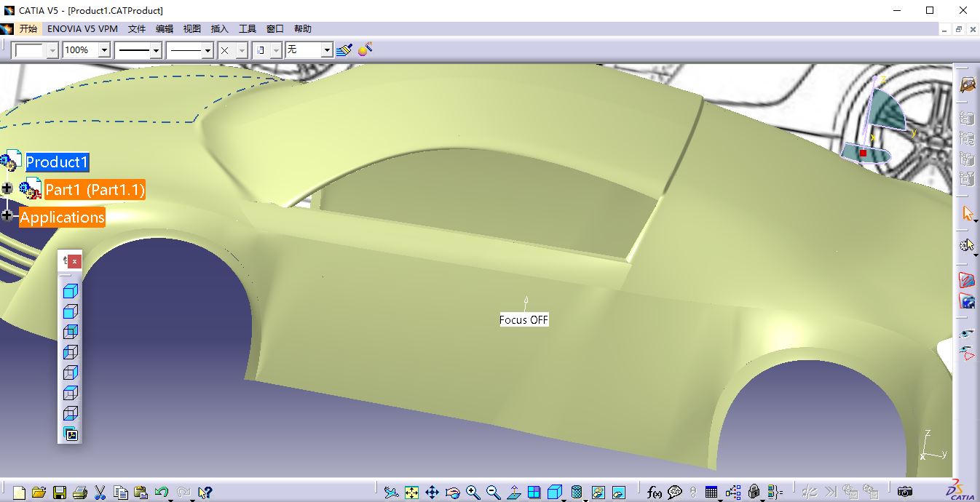Copy selection with the copy icon

click(121, 493)
